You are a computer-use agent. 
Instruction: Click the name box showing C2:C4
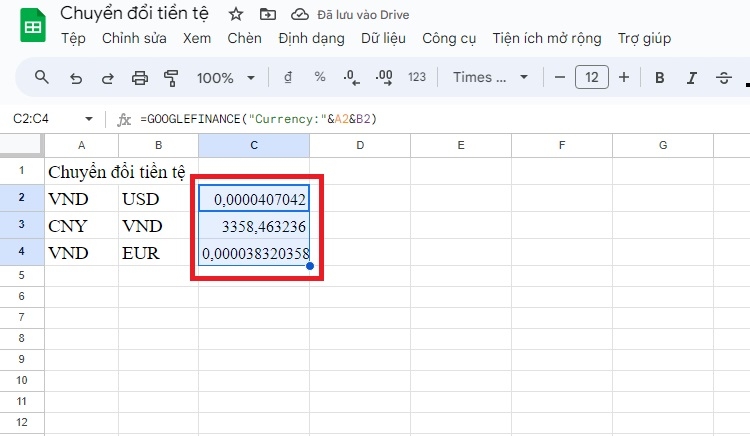(x=31, y=119)
